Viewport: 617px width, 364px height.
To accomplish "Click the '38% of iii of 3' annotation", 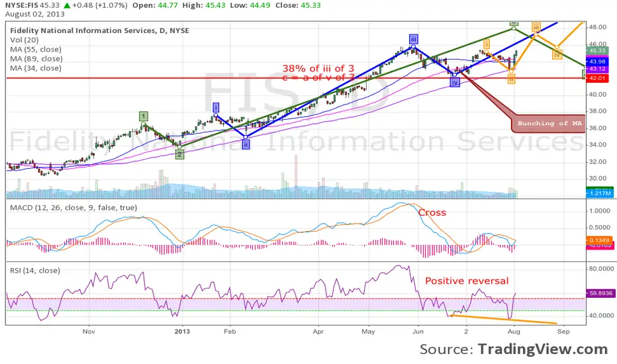I will point(318,68).
